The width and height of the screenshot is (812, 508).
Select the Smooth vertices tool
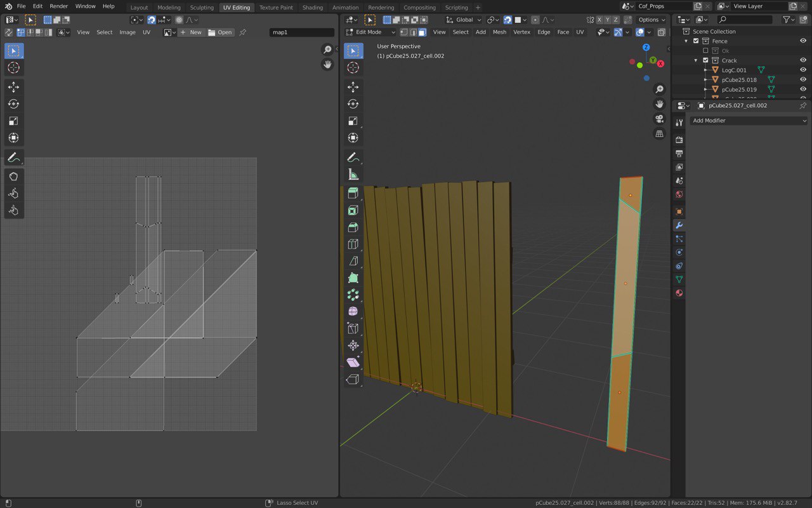pyautogui.click(x=353, y=312)
